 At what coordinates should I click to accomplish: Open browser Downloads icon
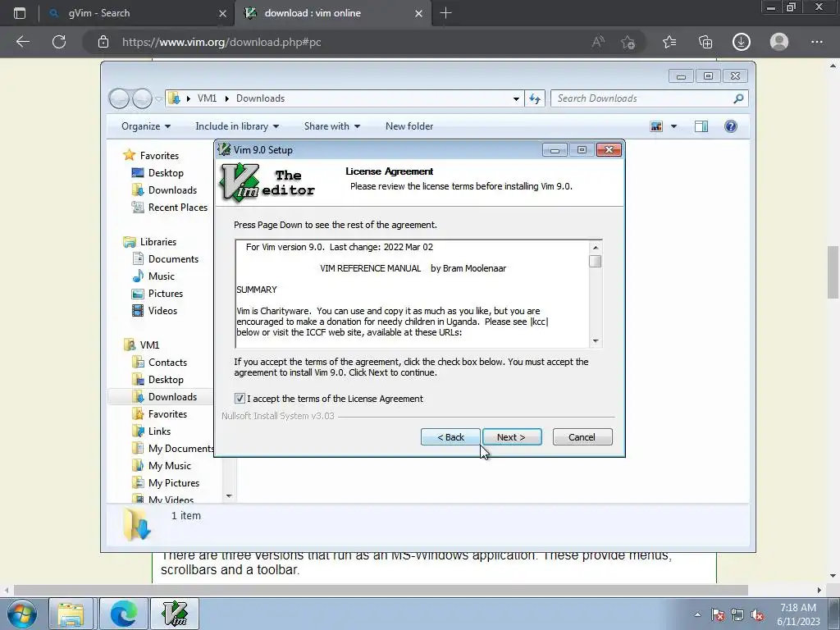(x=742, y=42)
